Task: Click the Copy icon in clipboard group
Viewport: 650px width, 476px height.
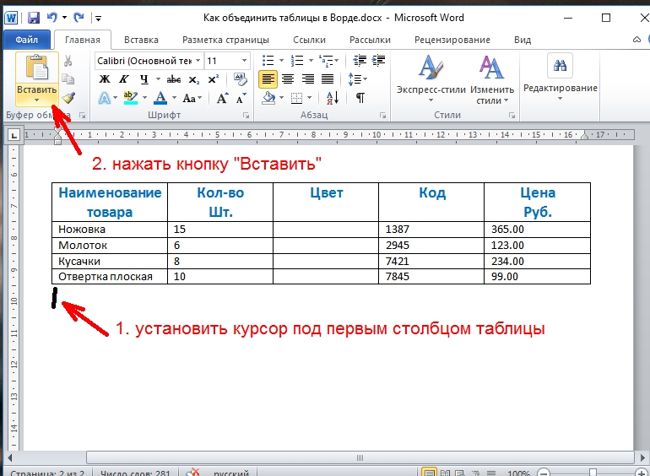Action: coord(68,79)
